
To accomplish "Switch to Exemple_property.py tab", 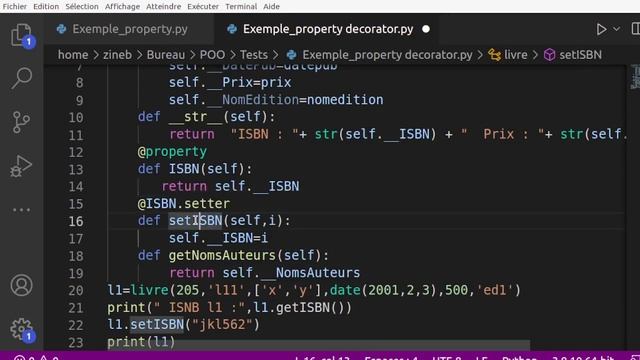I will [x=130, y=29].
